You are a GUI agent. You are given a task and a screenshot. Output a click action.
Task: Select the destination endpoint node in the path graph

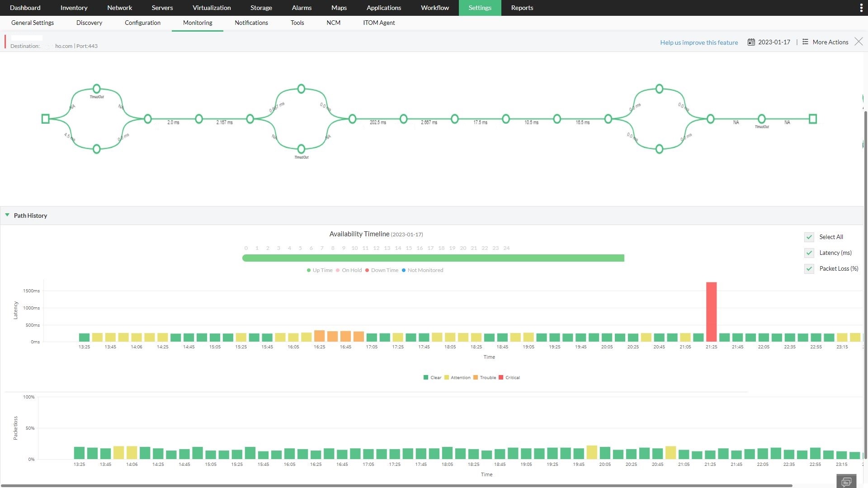(x=812, y=119)
